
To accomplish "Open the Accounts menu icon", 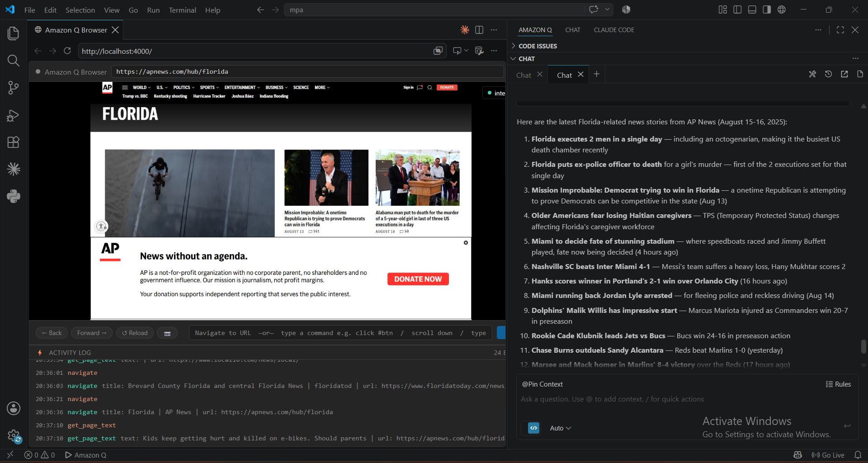I will (x=14, y=408).
